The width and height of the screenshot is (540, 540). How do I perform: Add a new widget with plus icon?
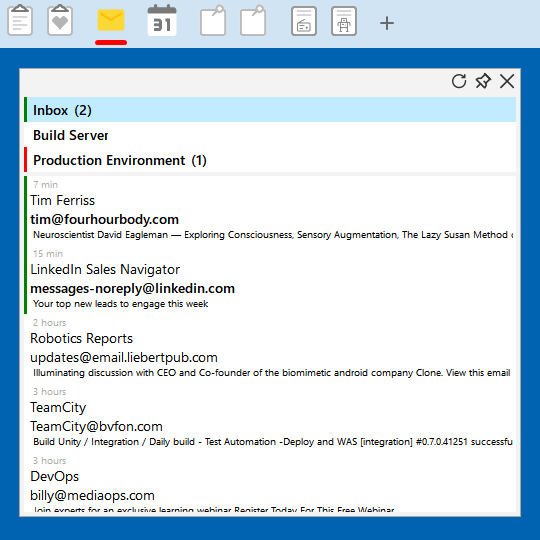[x=387, y=23]
